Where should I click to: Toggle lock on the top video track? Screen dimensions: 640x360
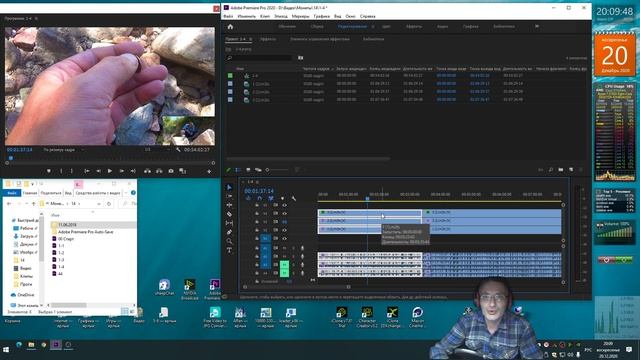point(257,205)
